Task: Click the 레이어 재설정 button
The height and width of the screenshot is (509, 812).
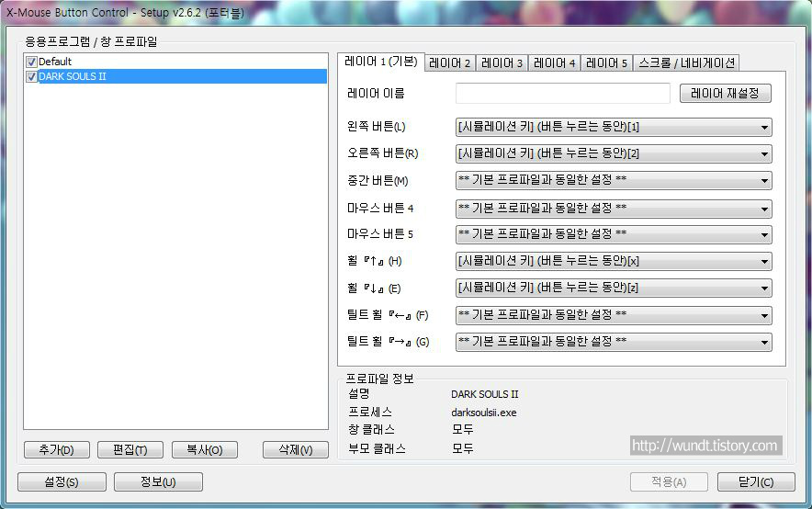Action: pos(725,93)
